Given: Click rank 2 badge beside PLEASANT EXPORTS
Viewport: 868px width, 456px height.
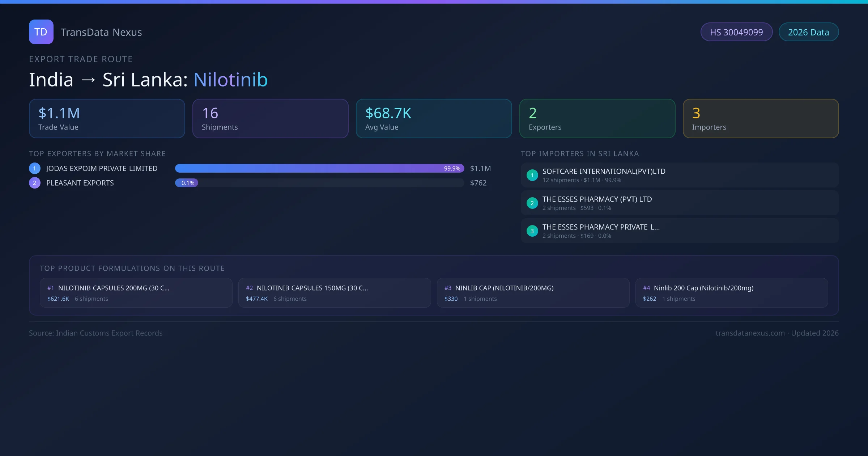Looking at the screenshot, I should [35, 183].
